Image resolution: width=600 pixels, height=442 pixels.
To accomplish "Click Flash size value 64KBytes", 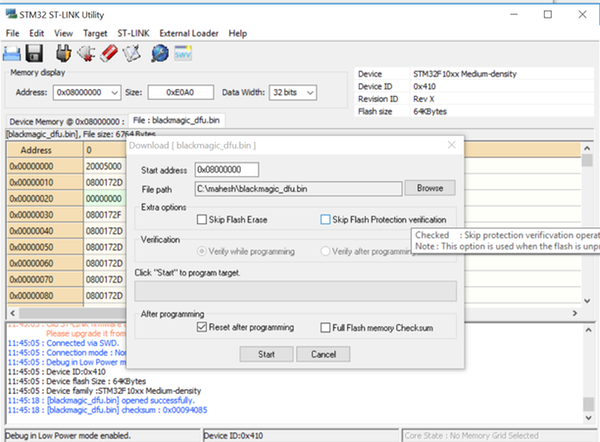I will 430,111.
